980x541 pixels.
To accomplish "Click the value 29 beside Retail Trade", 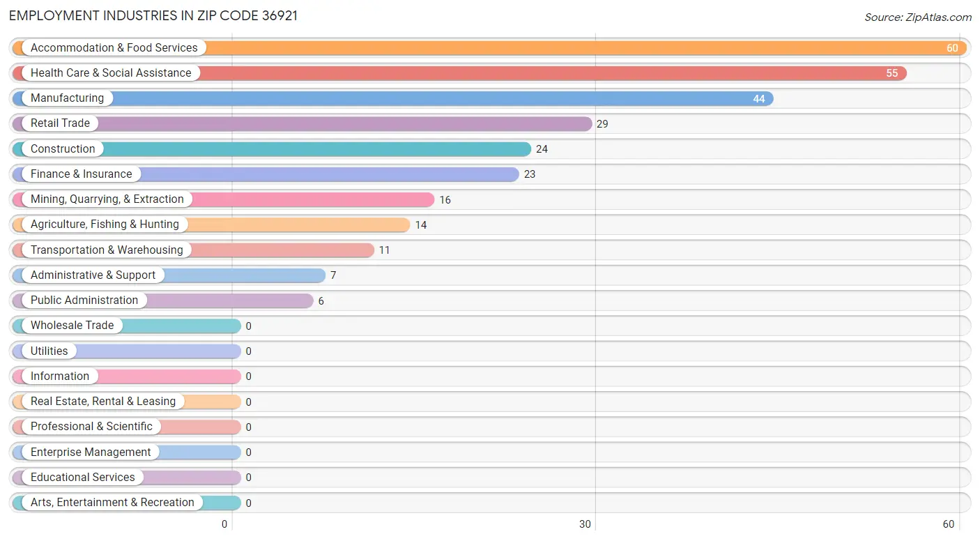I will (603, 124).
